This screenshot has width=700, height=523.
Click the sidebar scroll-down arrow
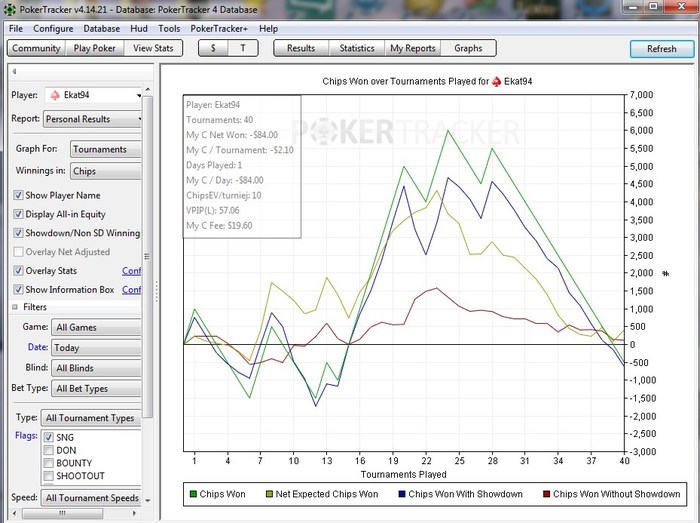148,501
